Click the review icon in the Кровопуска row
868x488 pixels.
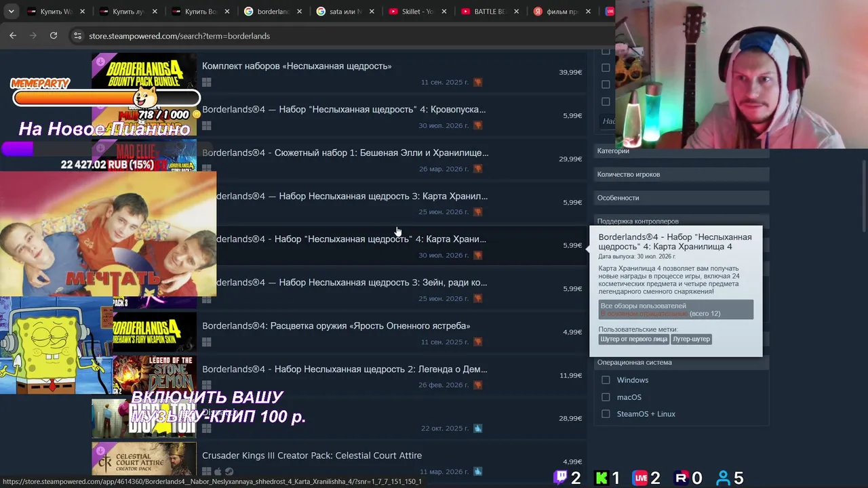coord(478,125)
